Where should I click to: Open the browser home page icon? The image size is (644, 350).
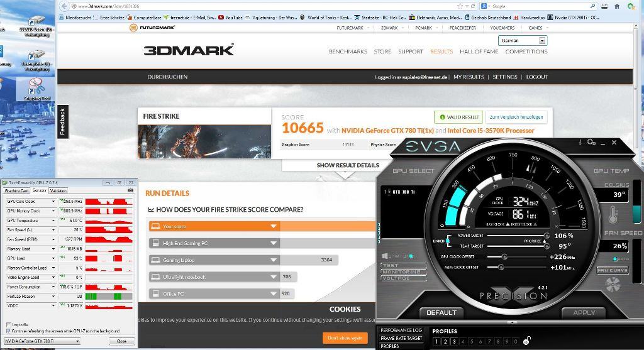pyautogui.click(x=617, y=6)
